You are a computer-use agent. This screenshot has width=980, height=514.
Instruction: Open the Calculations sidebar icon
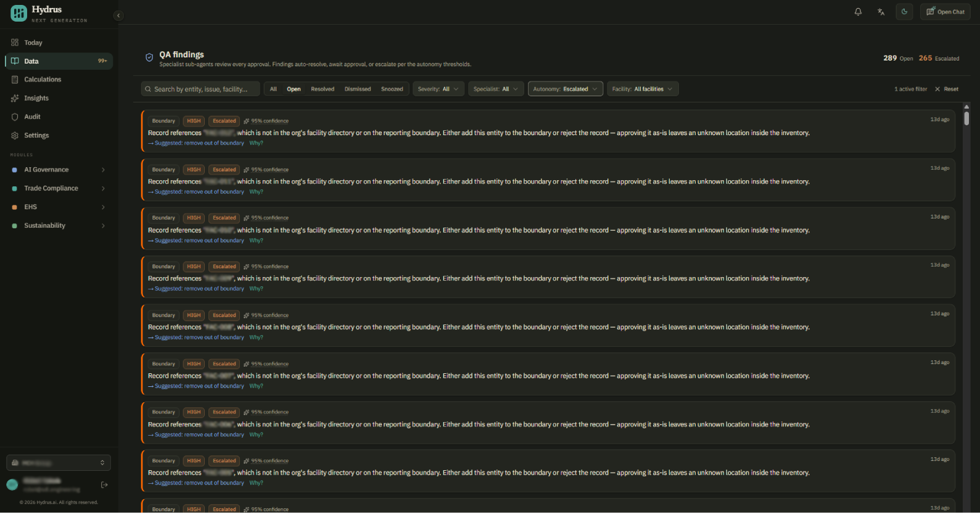[x=15, y=80]
